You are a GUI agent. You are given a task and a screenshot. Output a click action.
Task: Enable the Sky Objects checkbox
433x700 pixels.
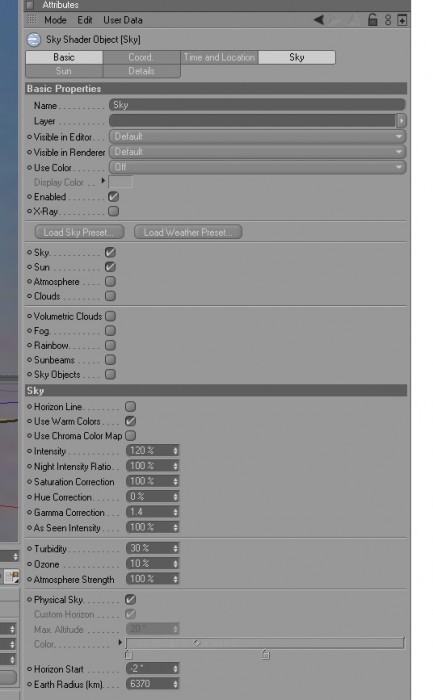coord(110,374)
